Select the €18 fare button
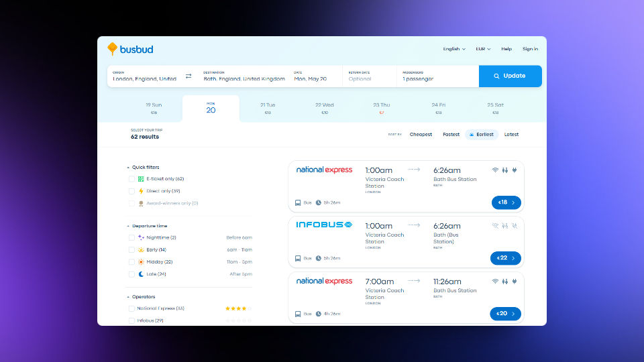 (x=506, y=202)
